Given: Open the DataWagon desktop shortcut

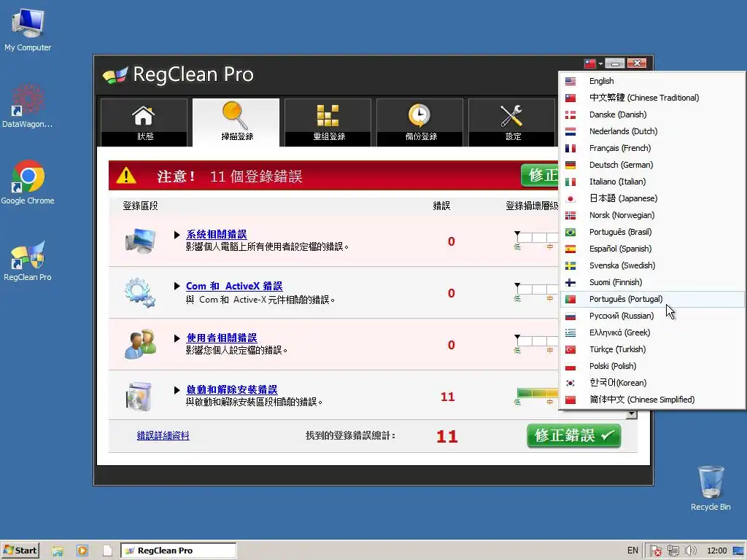Looking at the screenshot, I should click(28, 106).
